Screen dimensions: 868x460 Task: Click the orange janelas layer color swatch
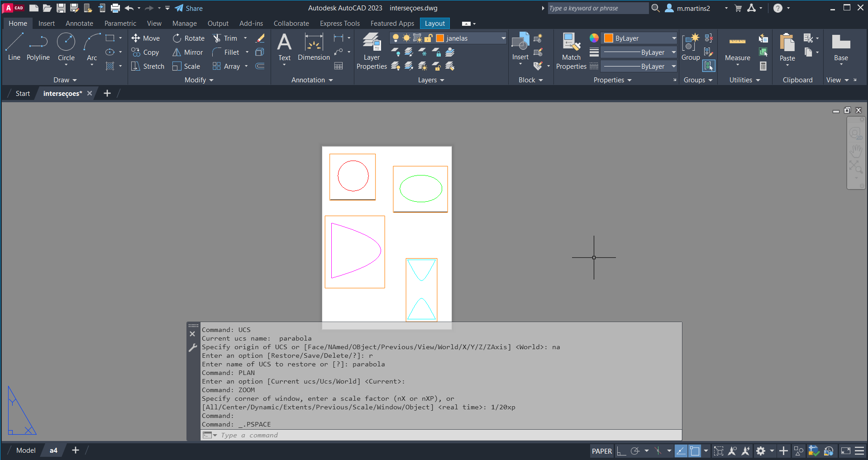440,38
